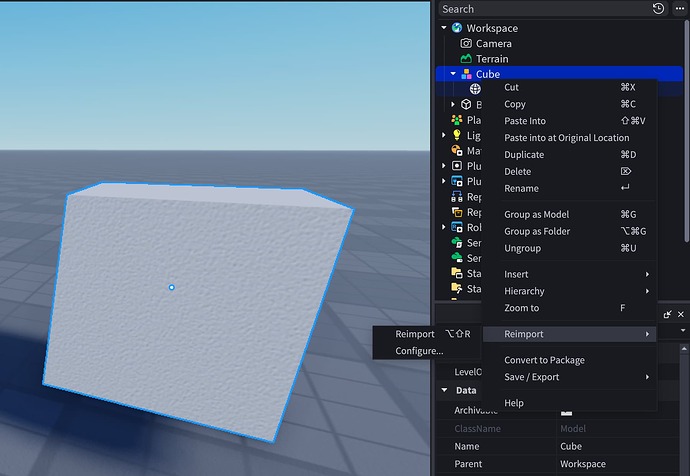The width and height of the screenshot is (690, 476).
Task: Select Group as Folder
Action: tap(570, 231)
